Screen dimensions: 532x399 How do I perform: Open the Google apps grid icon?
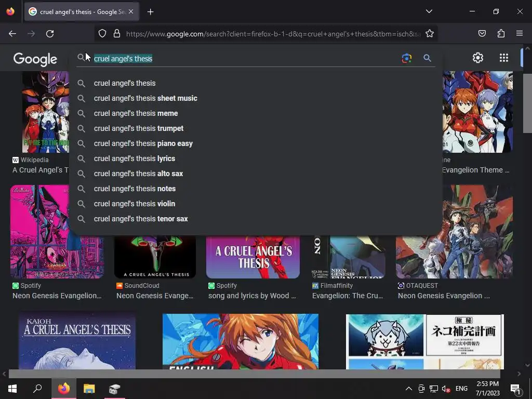(504, 58)
